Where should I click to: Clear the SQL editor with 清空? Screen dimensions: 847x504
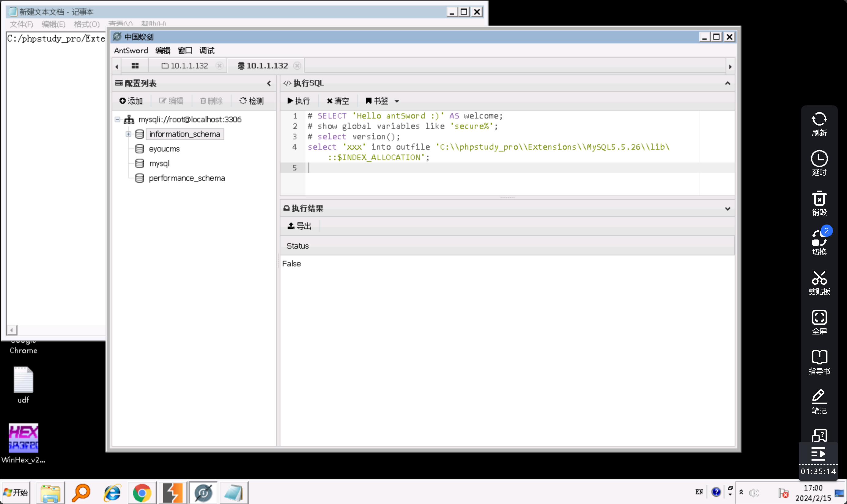pos(338,101)
